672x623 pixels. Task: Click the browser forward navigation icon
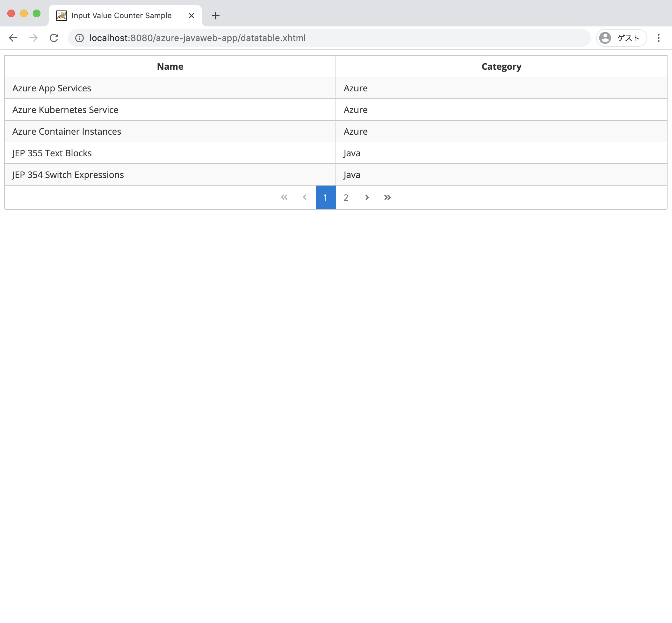33,38
